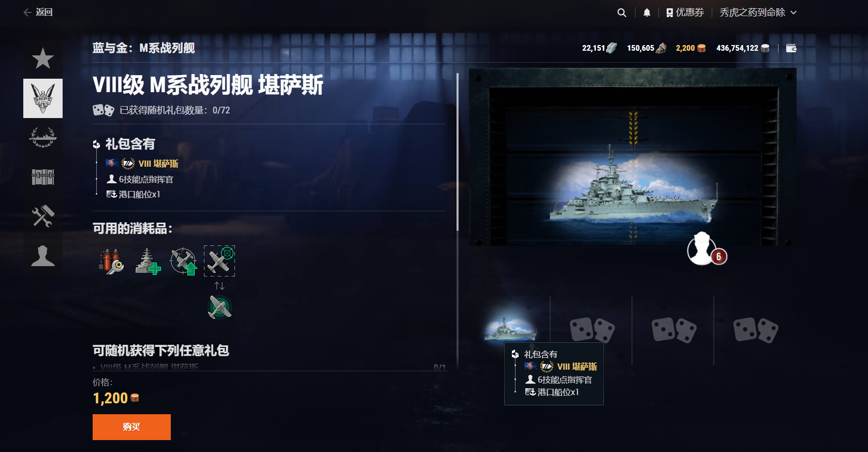Viewport: 868px width, 452px height.
Task: Open the container crates sidebar category
Action: click(x=43, y=177)
